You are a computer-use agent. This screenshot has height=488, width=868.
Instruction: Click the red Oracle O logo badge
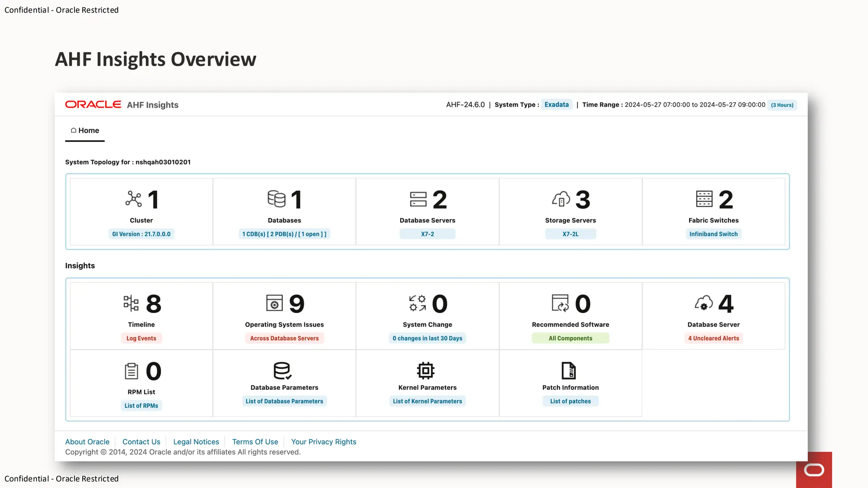(814, 470)
